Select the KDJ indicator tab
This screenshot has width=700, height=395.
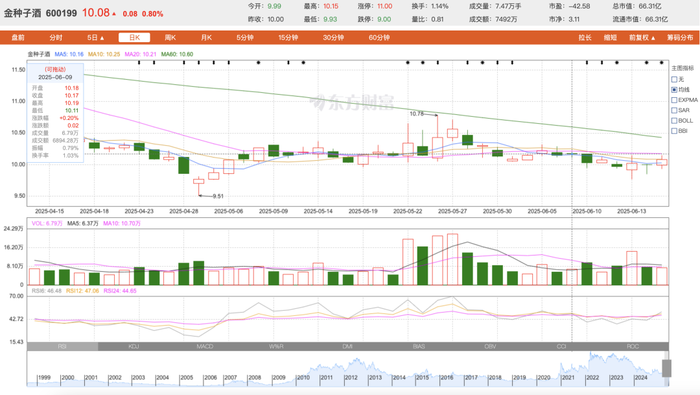click(133, 346)
